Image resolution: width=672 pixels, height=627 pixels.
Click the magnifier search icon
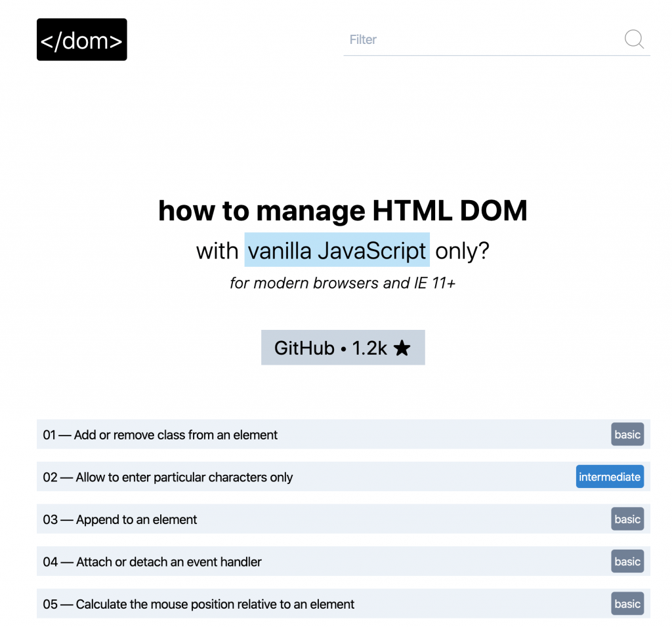[634, 39]
